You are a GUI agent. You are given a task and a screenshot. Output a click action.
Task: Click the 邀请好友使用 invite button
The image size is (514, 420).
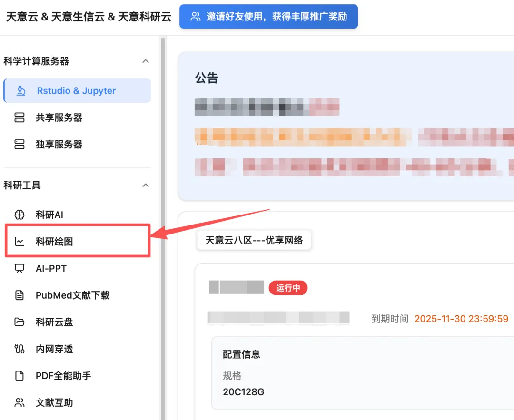268,16
